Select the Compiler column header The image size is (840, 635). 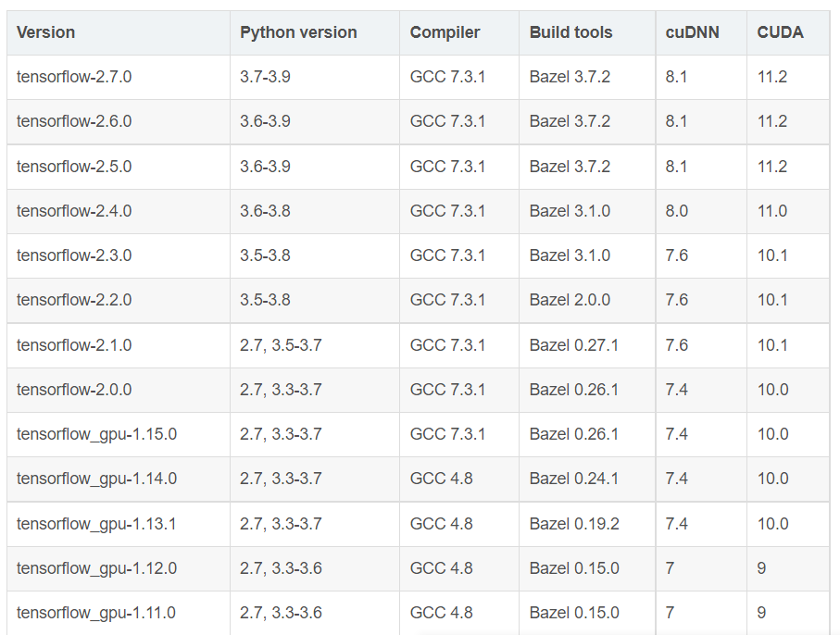tap(445, 32)
